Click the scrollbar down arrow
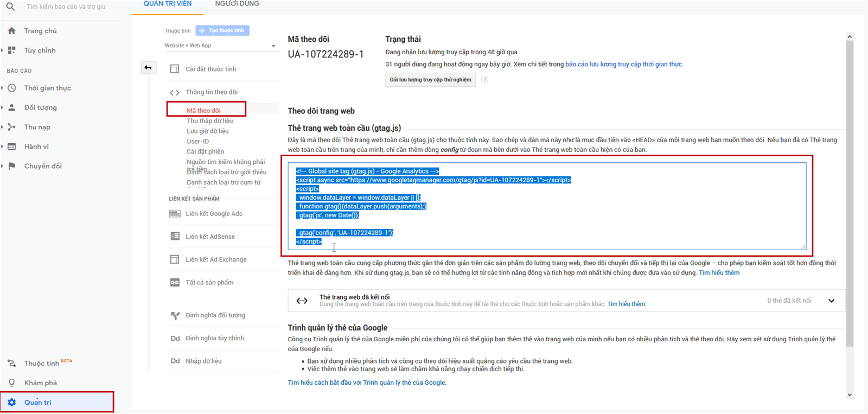The height and width of the screenshot is (414, 868). pyautogui.click(x=850, y=395)
